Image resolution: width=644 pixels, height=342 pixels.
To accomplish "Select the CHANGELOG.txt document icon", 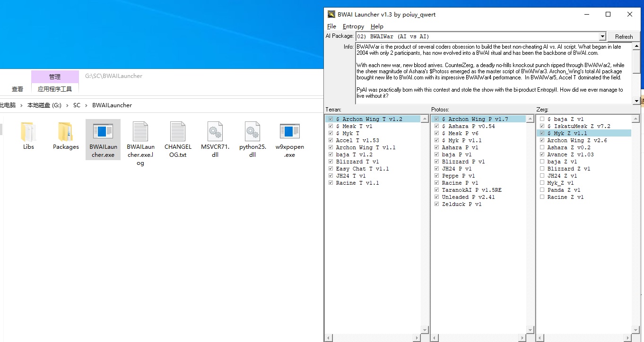I will [178, 132].
